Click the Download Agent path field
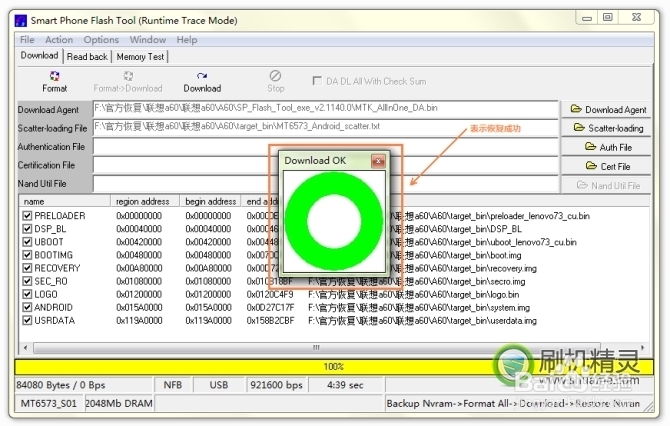The width and height of the screenshot is (670, 426). (326, 109)
